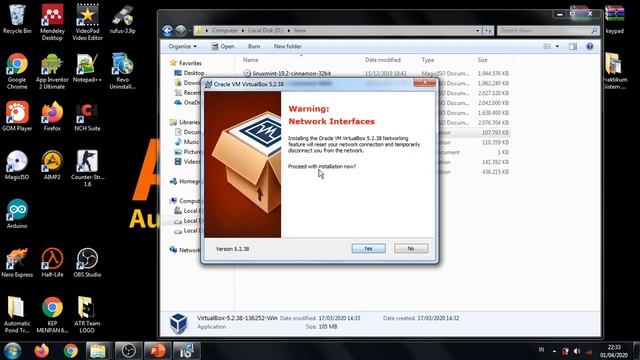
Task: Switch to File Explorer taskbar button
Action: coord(98,351)
